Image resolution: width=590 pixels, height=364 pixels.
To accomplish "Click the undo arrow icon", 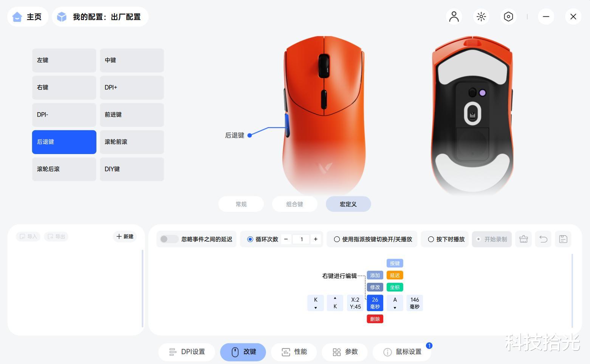I will (x=543, y=239).
